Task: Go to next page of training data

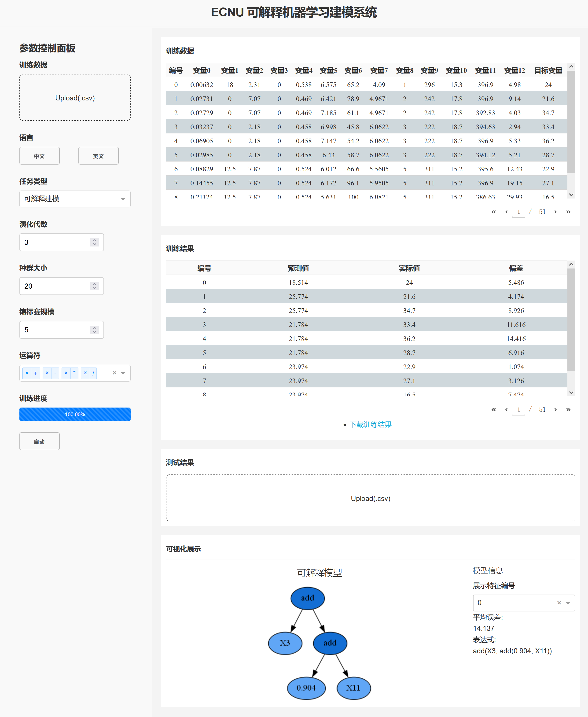Action: point(555,212)
